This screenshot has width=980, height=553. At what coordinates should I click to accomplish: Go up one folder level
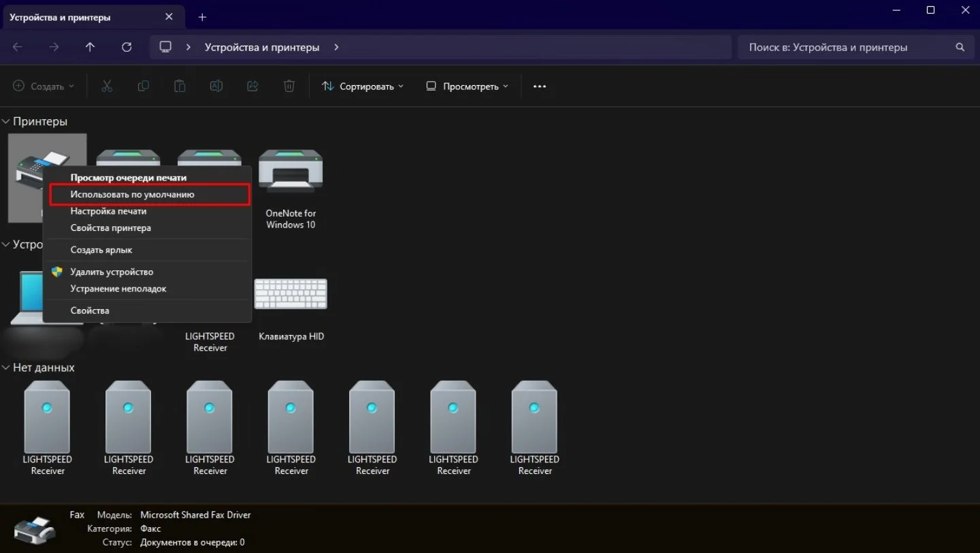90,47
